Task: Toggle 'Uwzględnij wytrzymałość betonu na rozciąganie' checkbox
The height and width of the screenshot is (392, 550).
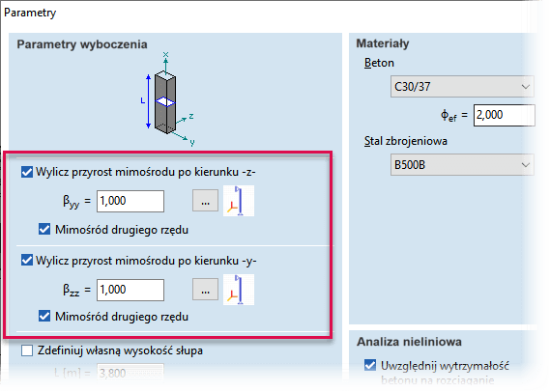Action: [370, 365]
